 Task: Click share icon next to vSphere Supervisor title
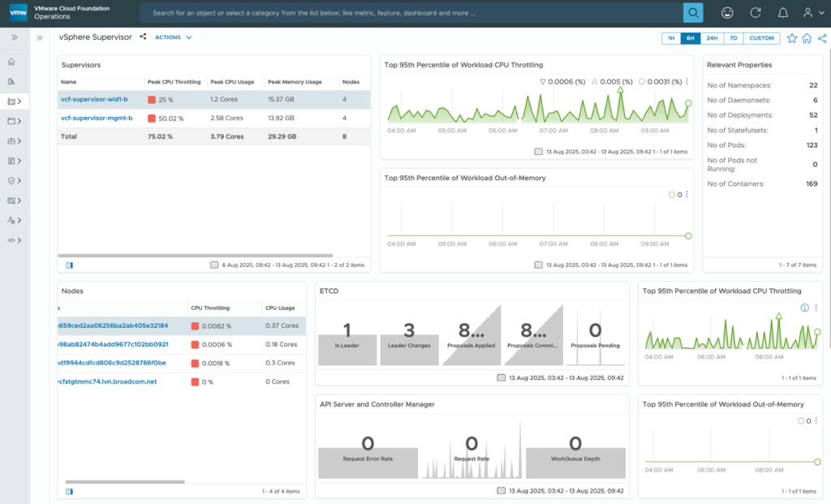tap(144, 37)
